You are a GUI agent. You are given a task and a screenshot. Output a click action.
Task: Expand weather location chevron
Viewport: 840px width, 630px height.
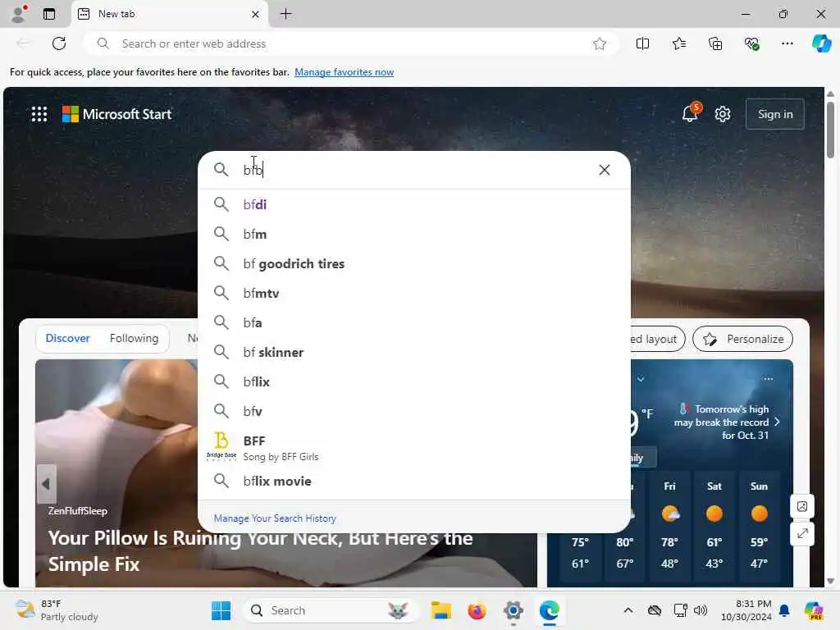(641, 379)
